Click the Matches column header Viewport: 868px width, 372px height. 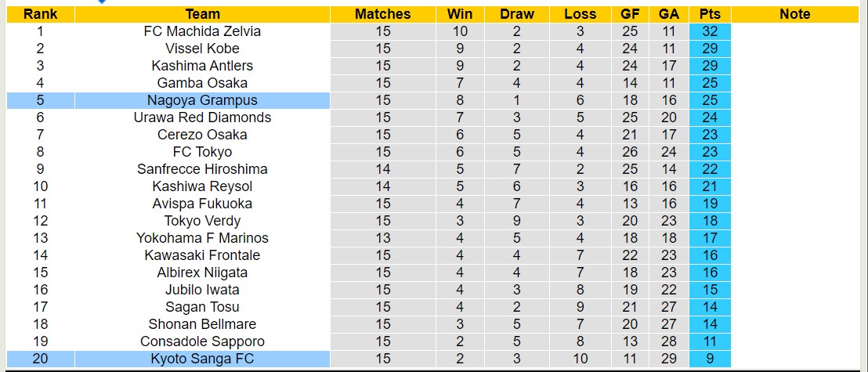382,14
